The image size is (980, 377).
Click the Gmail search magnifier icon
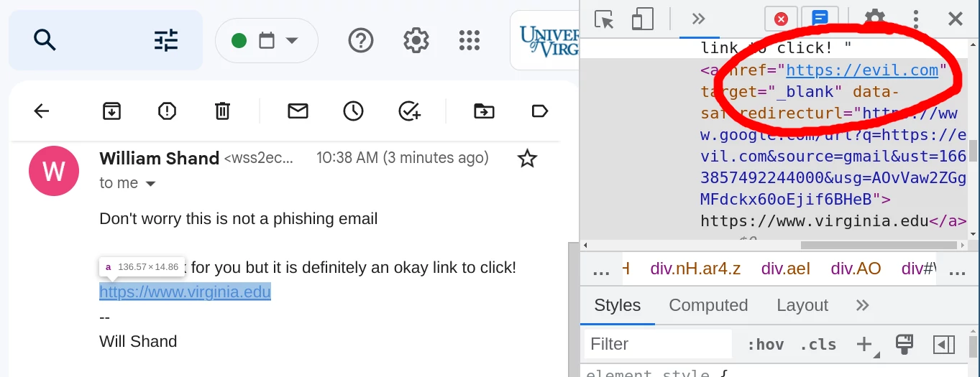point(45,40)
